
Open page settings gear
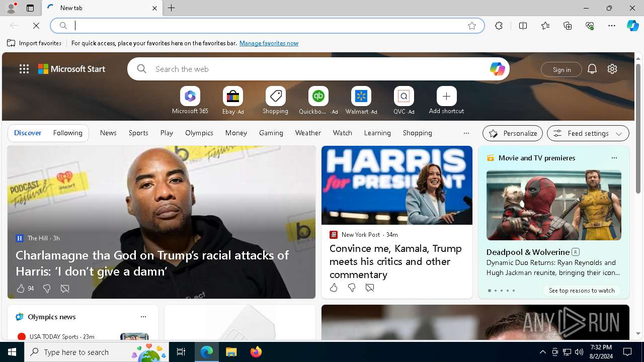point(612,69)
